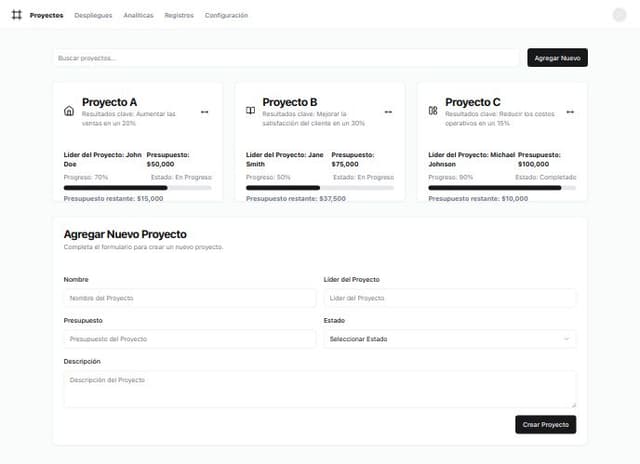Focus the Buscar proyectos search field
640x464 pixels.
[x=286, y=58]
